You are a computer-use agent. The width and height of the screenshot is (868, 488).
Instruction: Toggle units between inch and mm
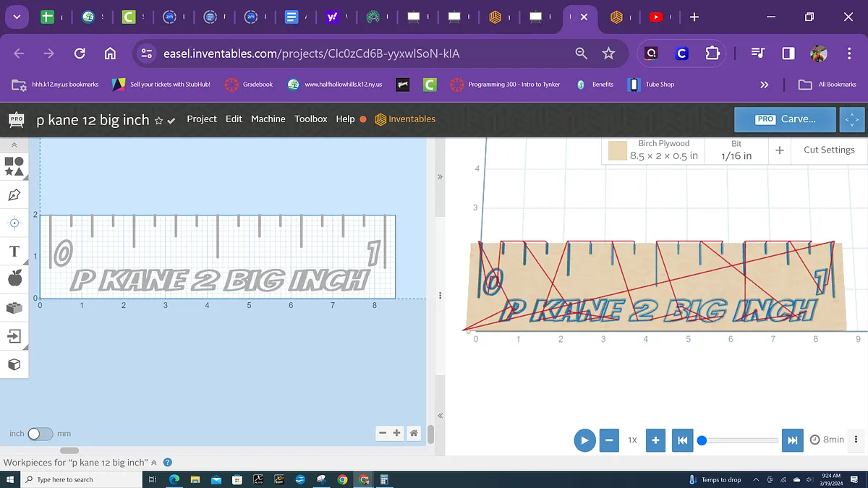pyautogui.click(x=40, y=434)
